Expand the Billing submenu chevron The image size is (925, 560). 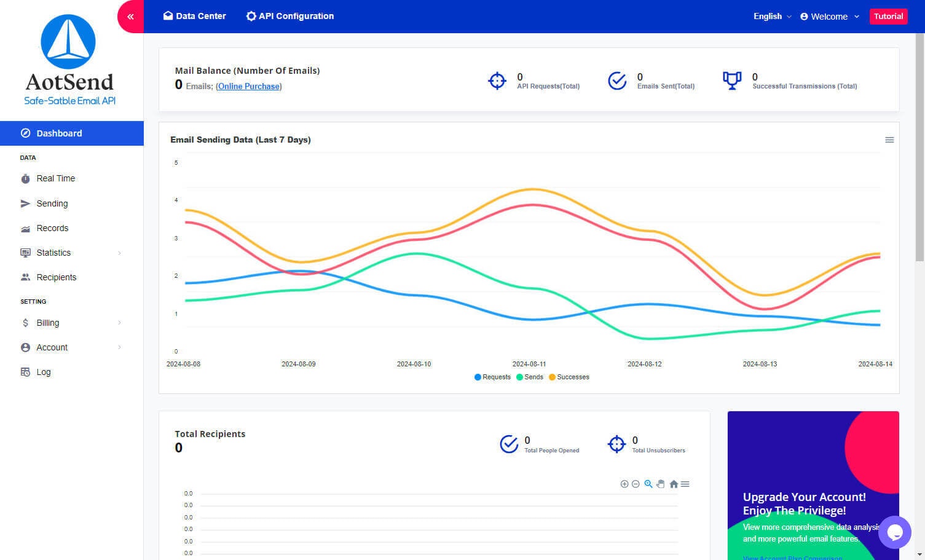coord(119,323)
